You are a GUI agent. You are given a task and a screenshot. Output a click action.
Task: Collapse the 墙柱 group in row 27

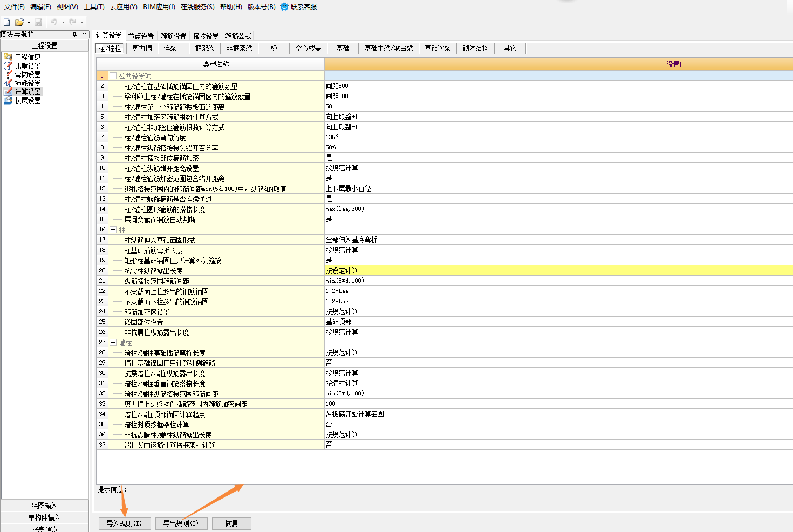click(113, 343)
